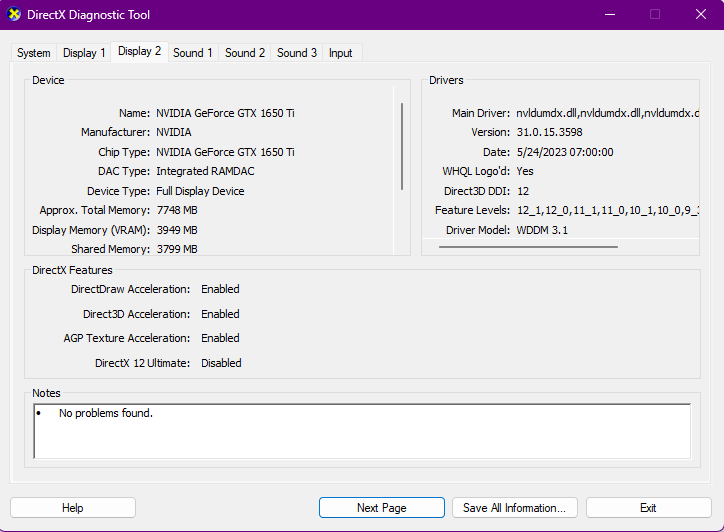The width and height of the screenshot is (724, 532).
Task: Click the Driver Model label
Action: pos(478,230)
